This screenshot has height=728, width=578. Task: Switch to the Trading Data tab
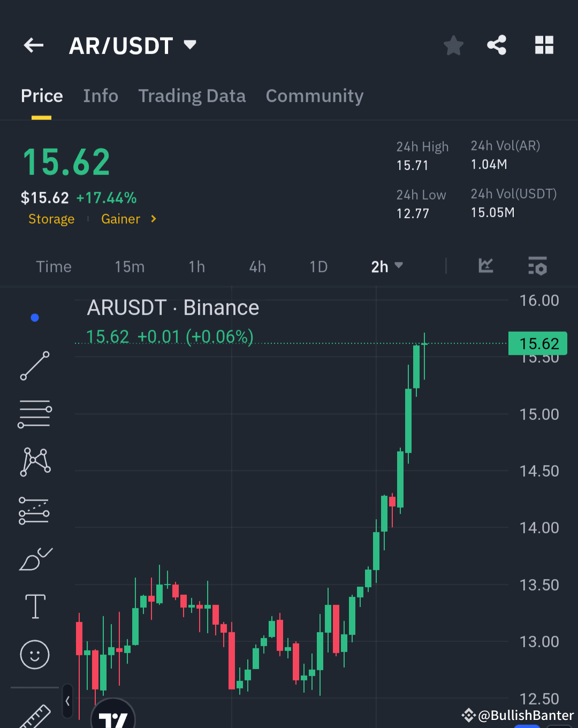point(192,96)
